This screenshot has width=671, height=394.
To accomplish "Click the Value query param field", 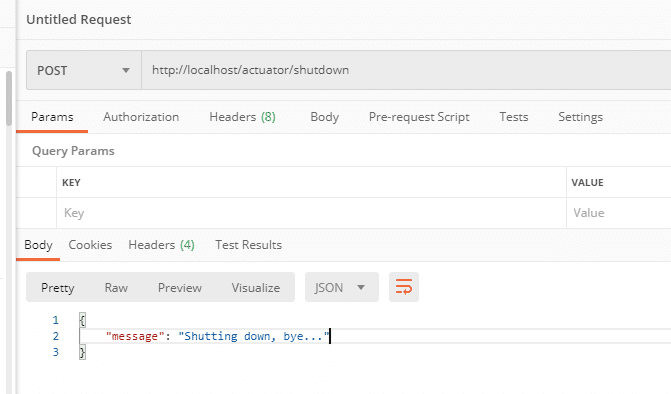I will [x=619, y=213].
